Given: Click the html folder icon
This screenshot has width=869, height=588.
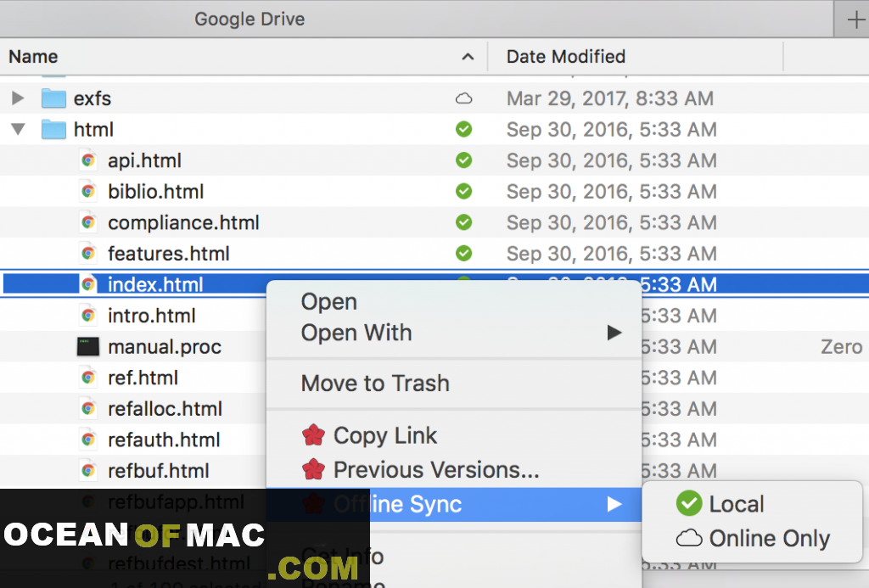Looking at the screenshot, I should [x=53, y=130].
